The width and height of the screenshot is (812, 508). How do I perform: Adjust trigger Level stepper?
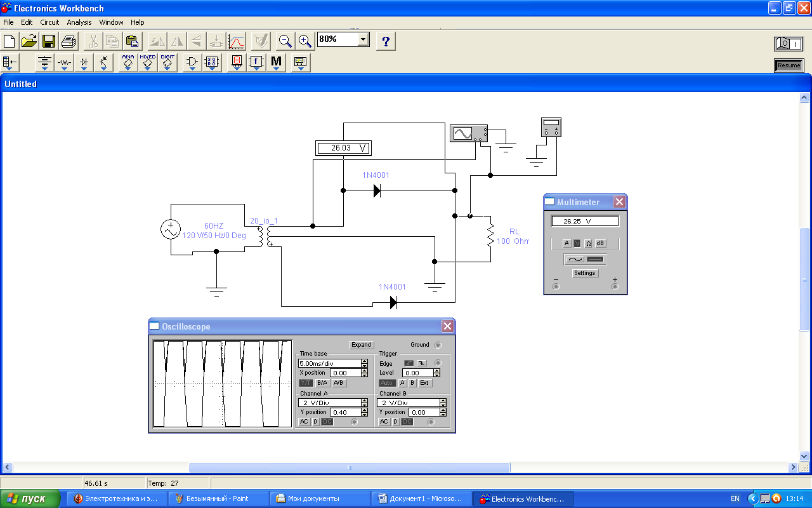point(436,373)
